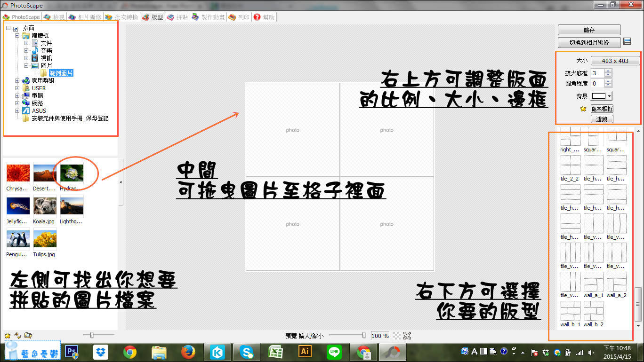
Task: Open the 背景 background color dropdown
Action: pos(609,96)
